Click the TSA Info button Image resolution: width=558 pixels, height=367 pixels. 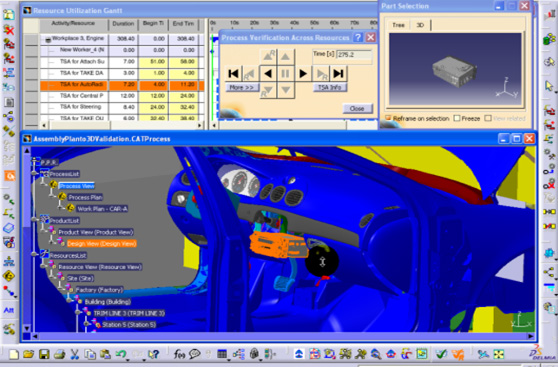pos(330,87)
